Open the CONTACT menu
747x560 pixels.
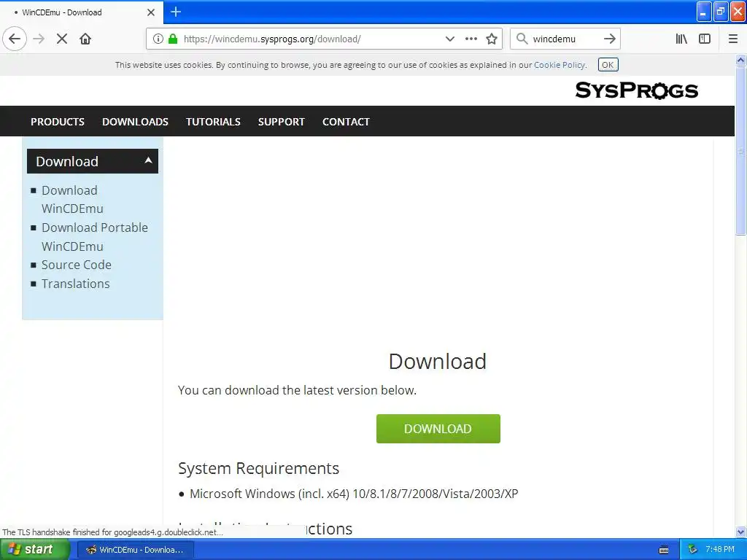346,122
